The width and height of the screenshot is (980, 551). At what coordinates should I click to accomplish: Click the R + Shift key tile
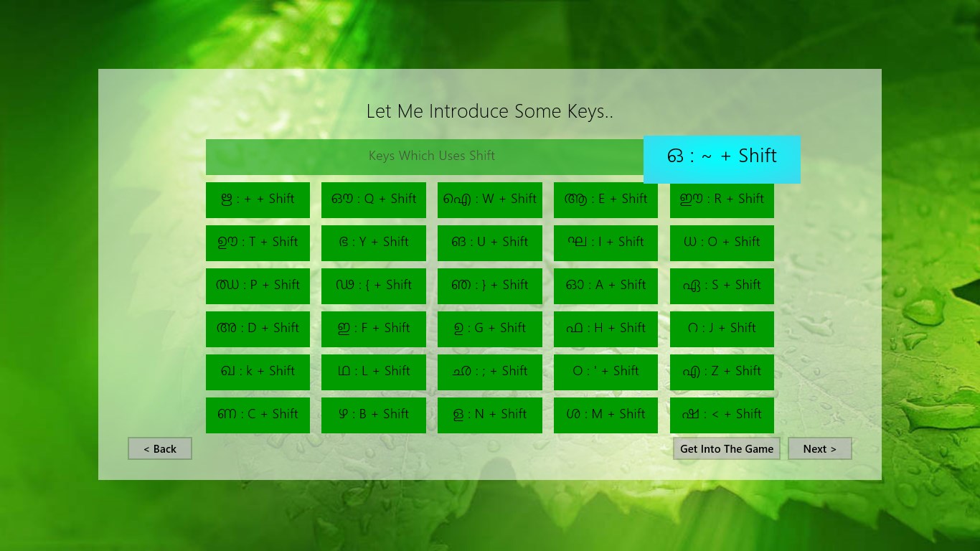coord(722,199)
